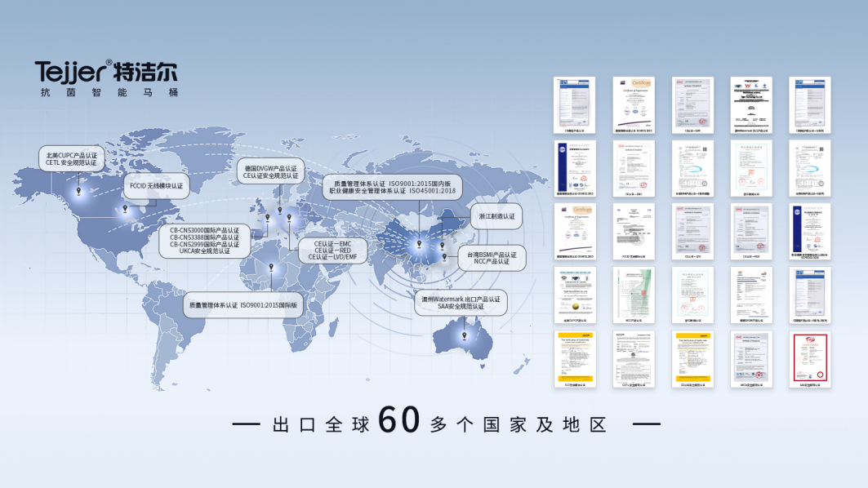The height and width of the screenshot is (488, 868).
Task: Click the map pin linked to 台湾BSMI产品认证
Action: [x=444, y=257]
